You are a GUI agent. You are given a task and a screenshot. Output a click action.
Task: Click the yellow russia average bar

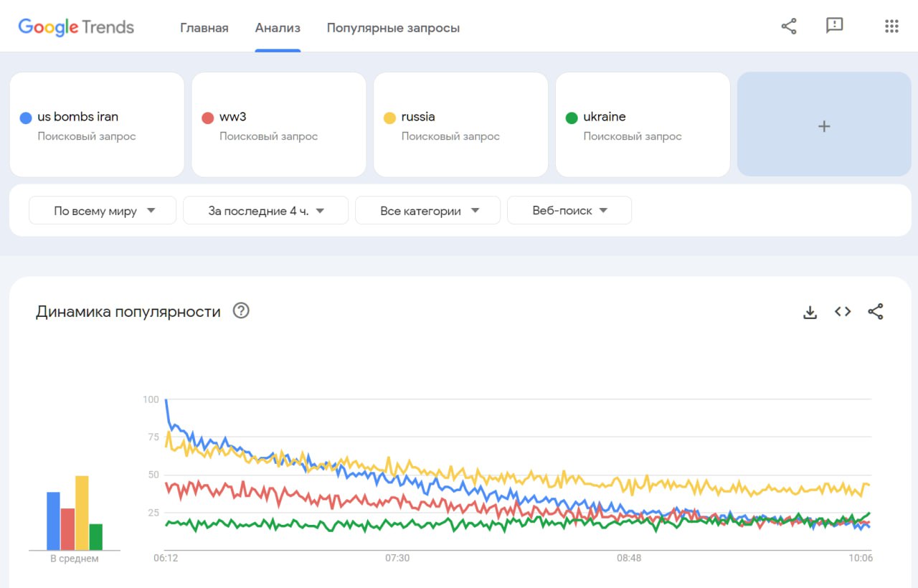tap(82, 513)
